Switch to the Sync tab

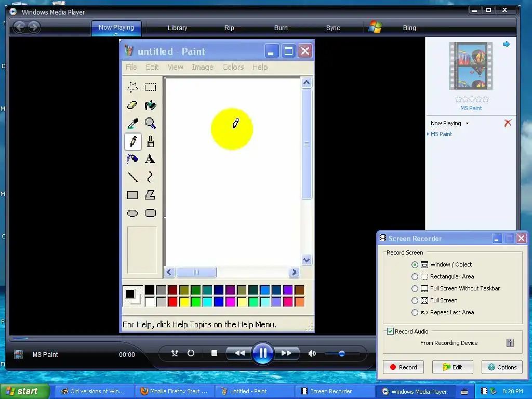pos(333,28)
